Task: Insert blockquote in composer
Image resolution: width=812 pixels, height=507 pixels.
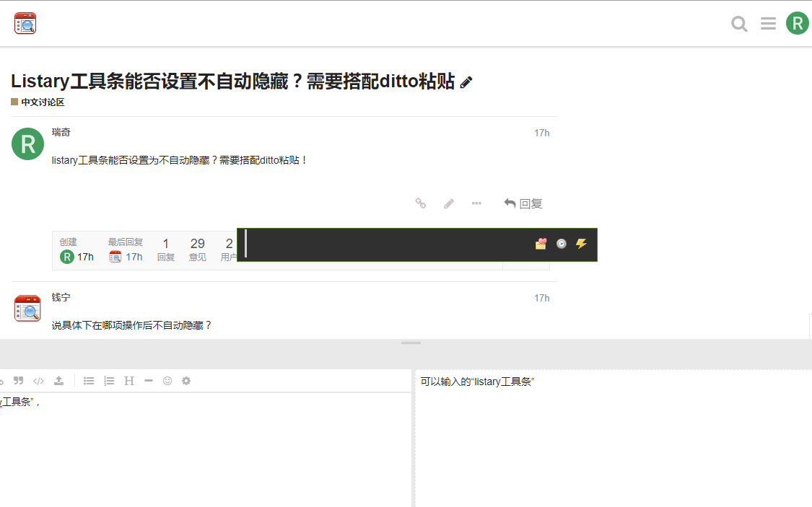Action: tap(19, 381)
